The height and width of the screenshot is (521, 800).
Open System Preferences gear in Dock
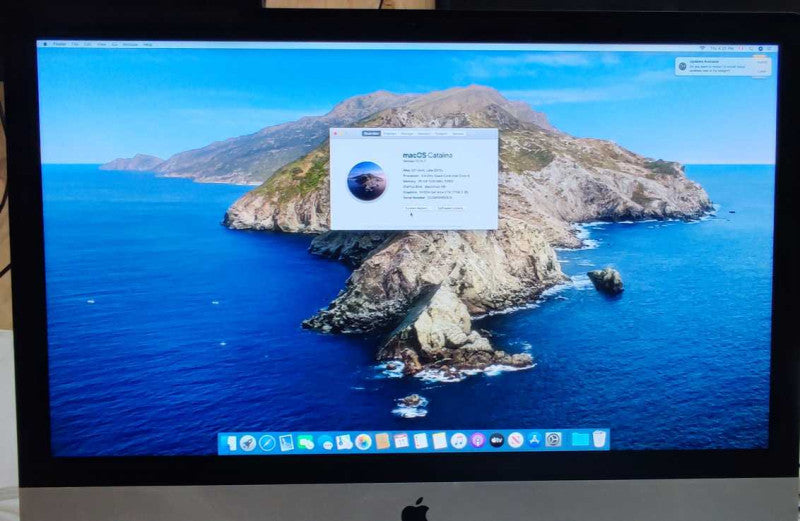coord(553,439)
